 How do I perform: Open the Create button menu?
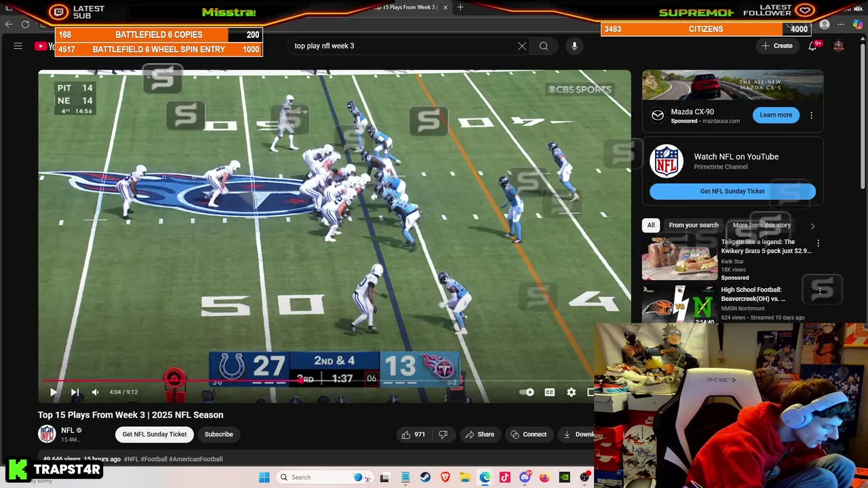pyautogui.click(x=777, y=46)
